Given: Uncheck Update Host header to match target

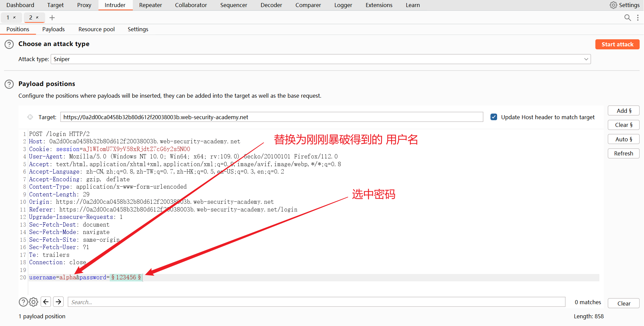Looking at the screenshot, I should coord(493,117).
